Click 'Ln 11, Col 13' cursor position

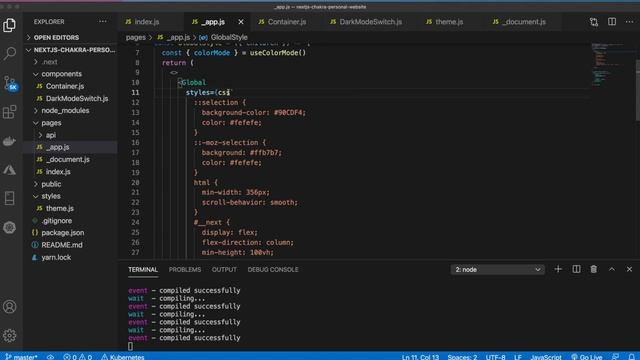[420, 357]
